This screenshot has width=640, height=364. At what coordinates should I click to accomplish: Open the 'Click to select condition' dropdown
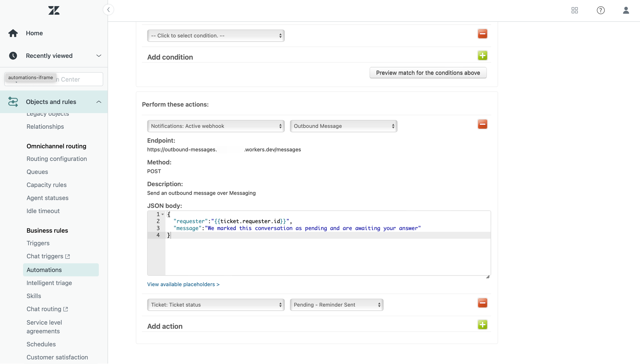point(216,36)
